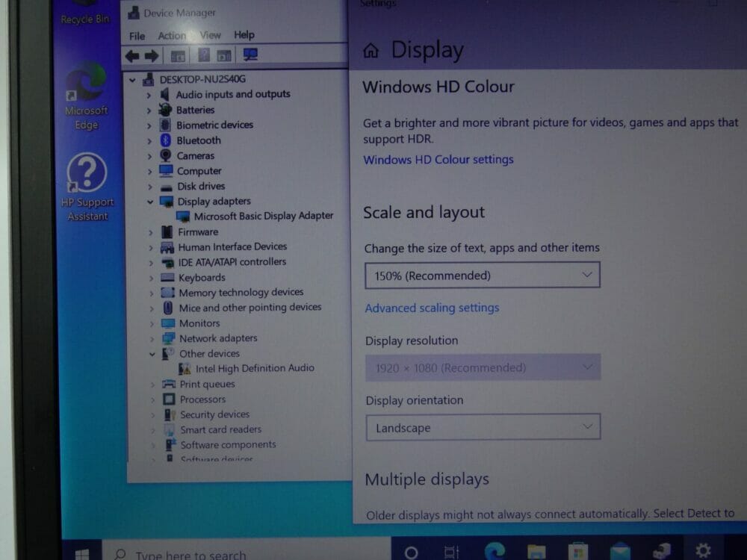Viewport: 747px width, 560px height.
Task: Click the Intel High Definition Audio warning icon
Action: pos(185,369)
